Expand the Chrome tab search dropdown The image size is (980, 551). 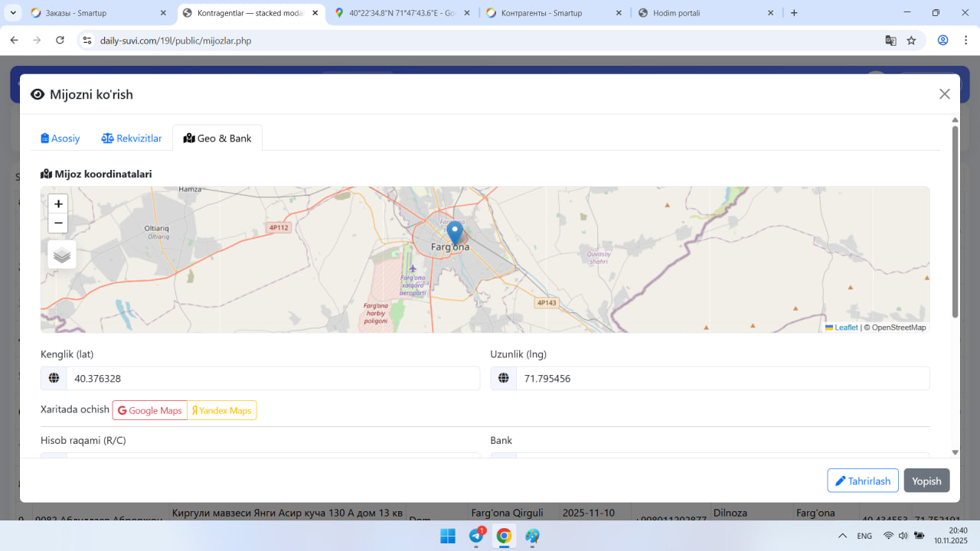[14, 13]
